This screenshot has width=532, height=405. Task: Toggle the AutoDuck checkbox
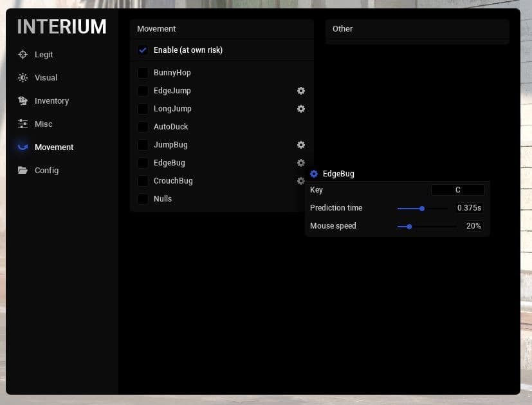(x=143, y=127)
